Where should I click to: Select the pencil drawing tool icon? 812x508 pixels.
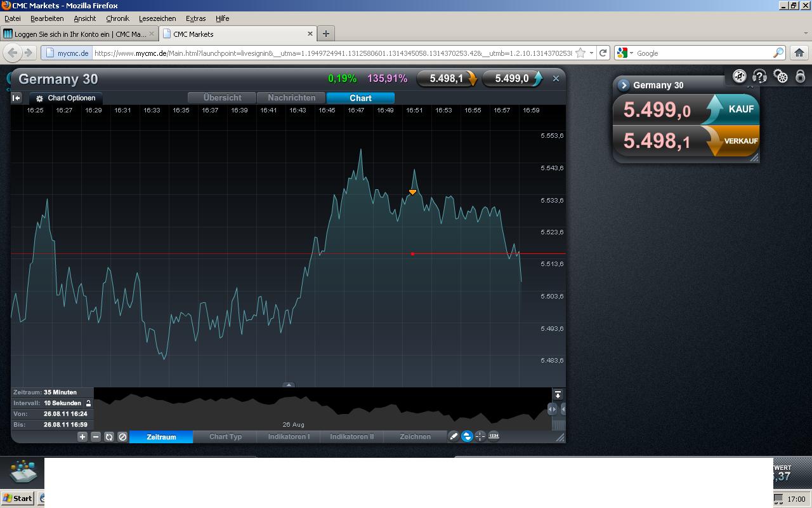pyautogui.click(x=454, y=436)
